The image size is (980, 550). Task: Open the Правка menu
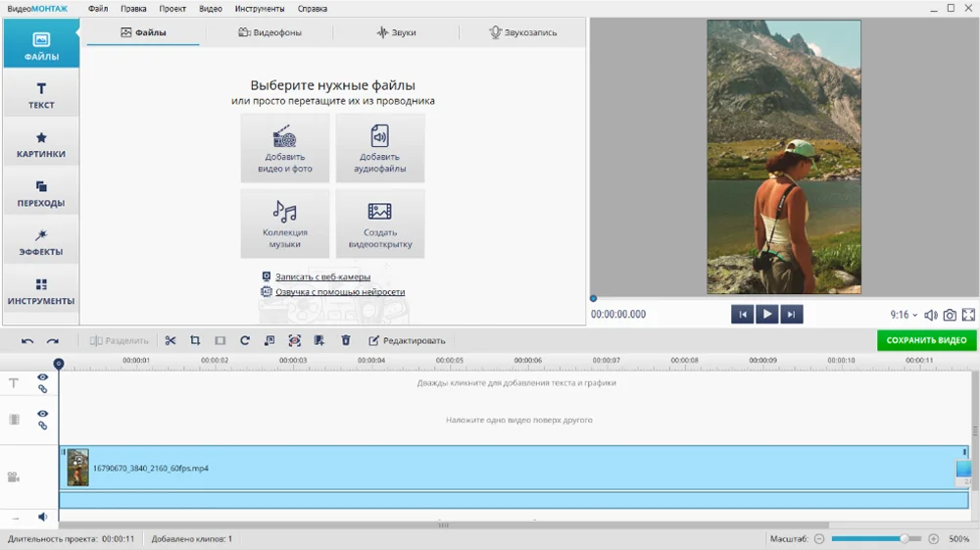[133, 9]
